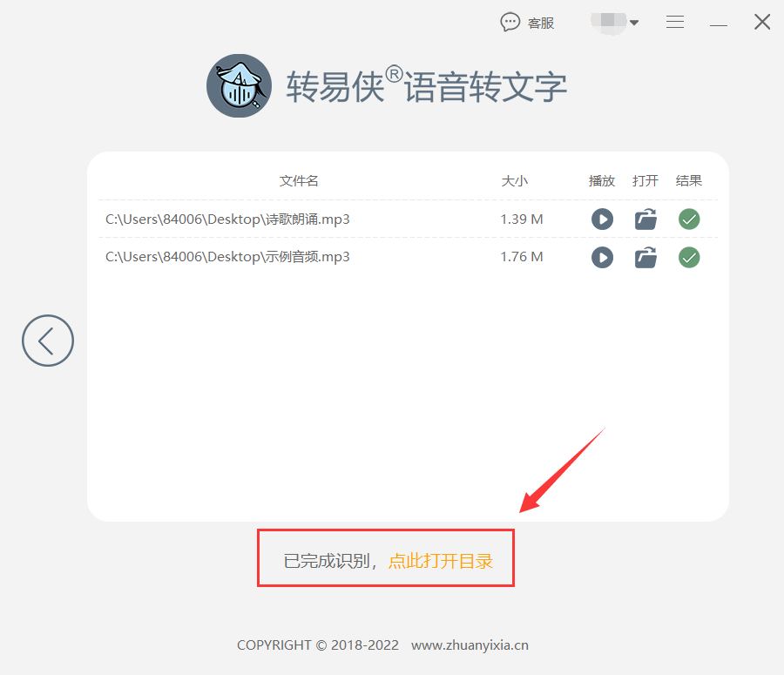Image resolution: width=784 pixels, height=675 pixels.
Task: Click green checkmark result for 示例音频.mp3
Action: pyautogui.click(x=689, y=258)
